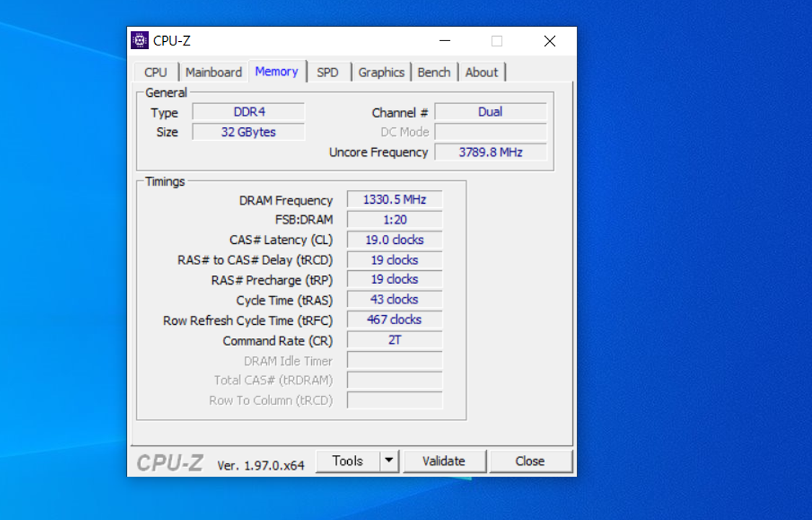Click the tRAS value 43 clocks
Screen dimensions: 812x520
(395, 300)
